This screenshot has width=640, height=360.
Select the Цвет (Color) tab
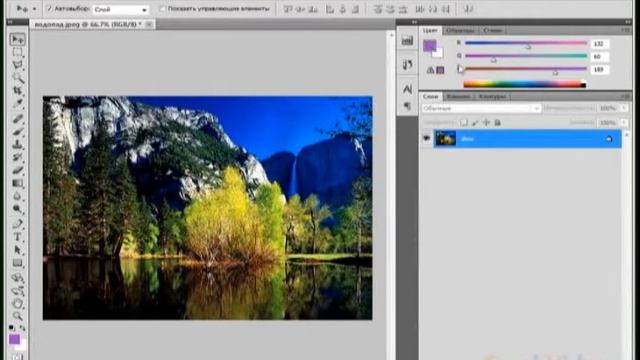coord(430,30)
